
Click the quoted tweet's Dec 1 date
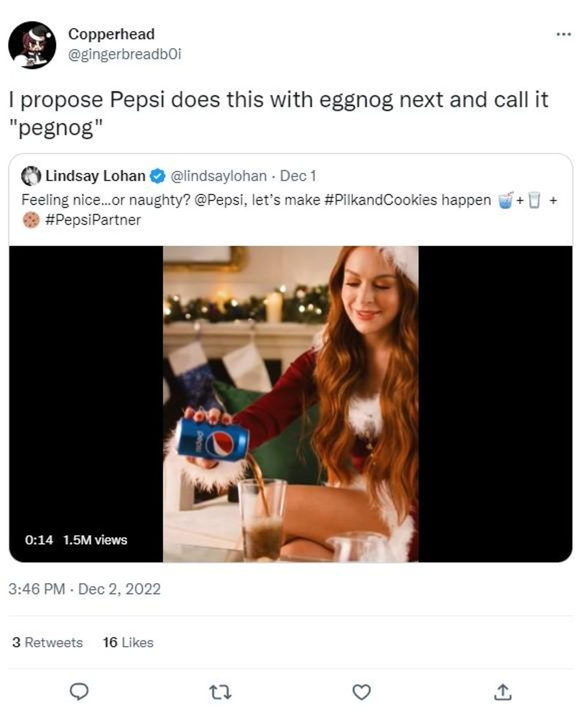click(298, 176)
